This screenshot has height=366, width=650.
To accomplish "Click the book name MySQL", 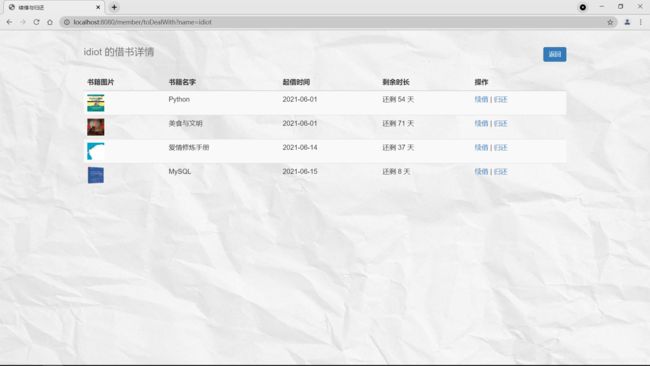I will pos(180,172).
